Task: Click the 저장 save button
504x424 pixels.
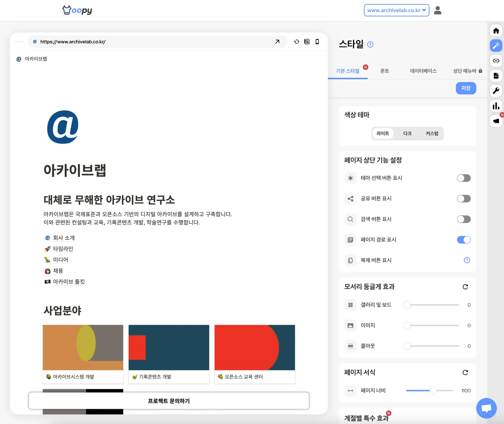Action: click(466, 88)
